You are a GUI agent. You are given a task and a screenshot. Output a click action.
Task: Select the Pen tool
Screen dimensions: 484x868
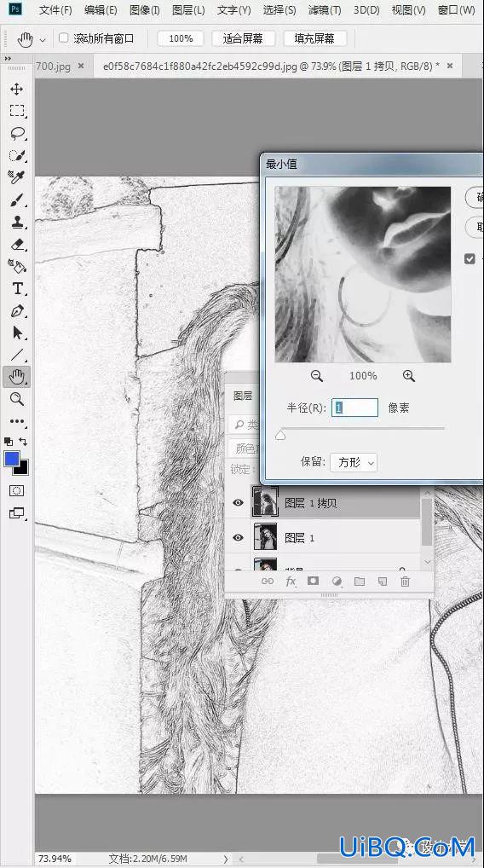[x=17, y=310]
